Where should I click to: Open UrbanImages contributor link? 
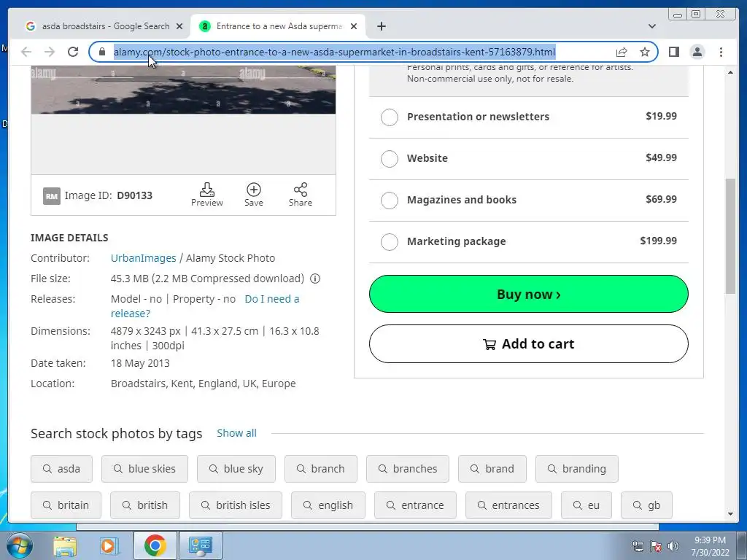point(144,258)
